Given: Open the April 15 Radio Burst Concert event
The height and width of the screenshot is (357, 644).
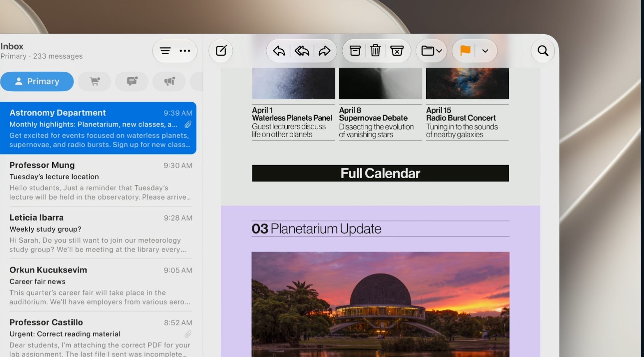Looking at the screenshot, I should (467, 122).
